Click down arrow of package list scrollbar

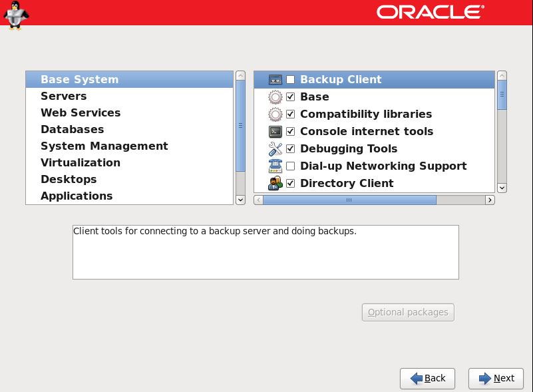click(x=502, y=188)
